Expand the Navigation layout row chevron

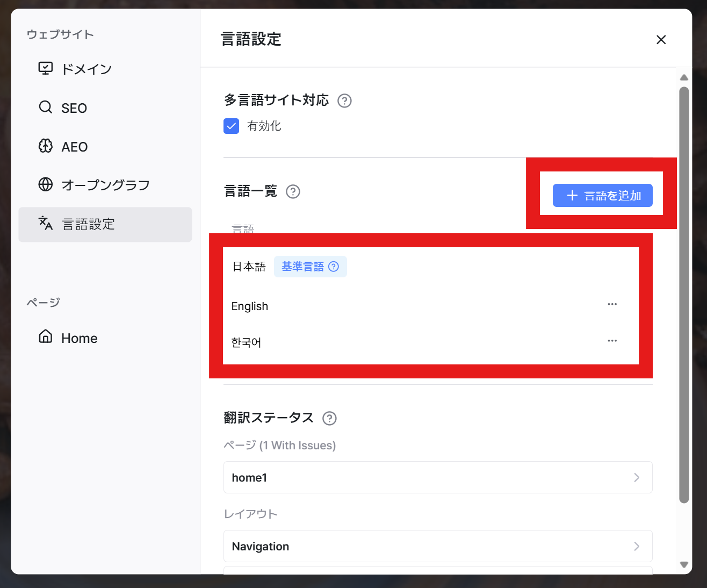coord(637,546)
